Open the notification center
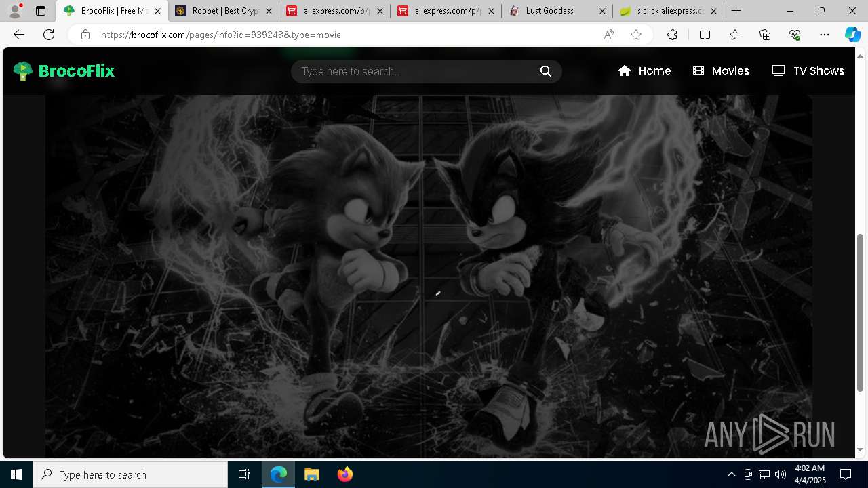 pyautogui.click(x=846, y=474)
